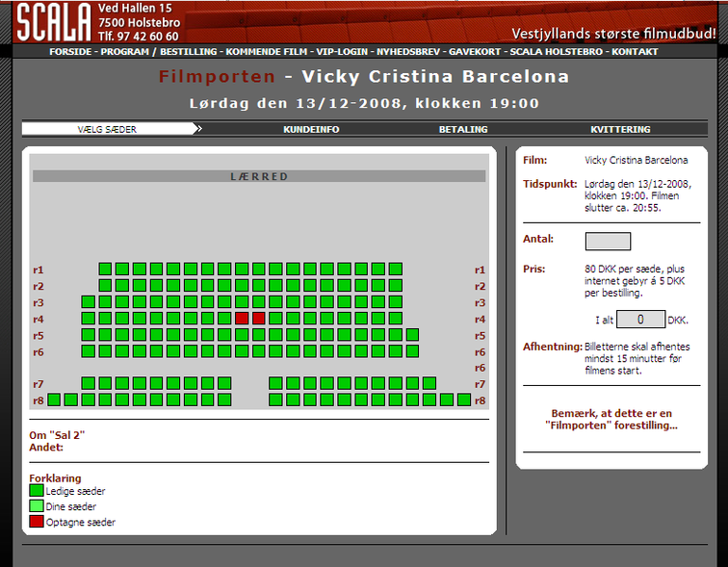Click the left red occupied seat in r4

pyautogui.click(x=242, y=319)
